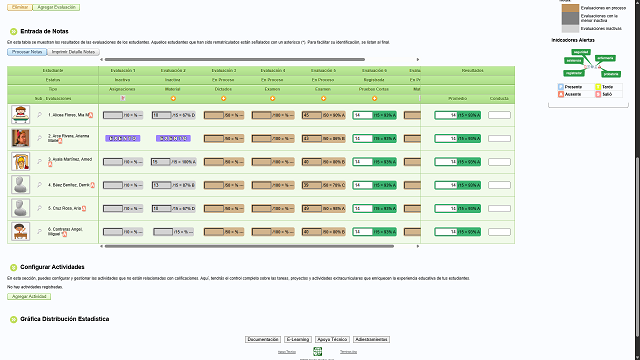Click the footer link right of the logo
The image size is (640, 360).
click(348, 352)
